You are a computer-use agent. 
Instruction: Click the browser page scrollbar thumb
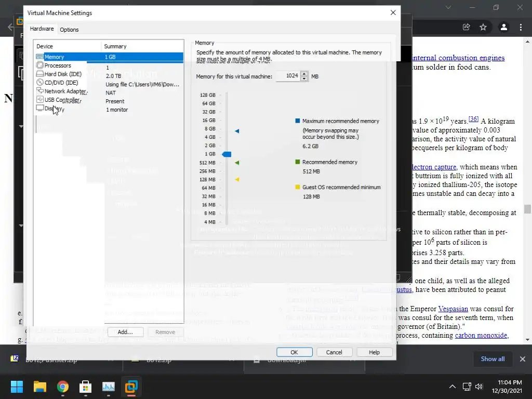pos(527,209)
